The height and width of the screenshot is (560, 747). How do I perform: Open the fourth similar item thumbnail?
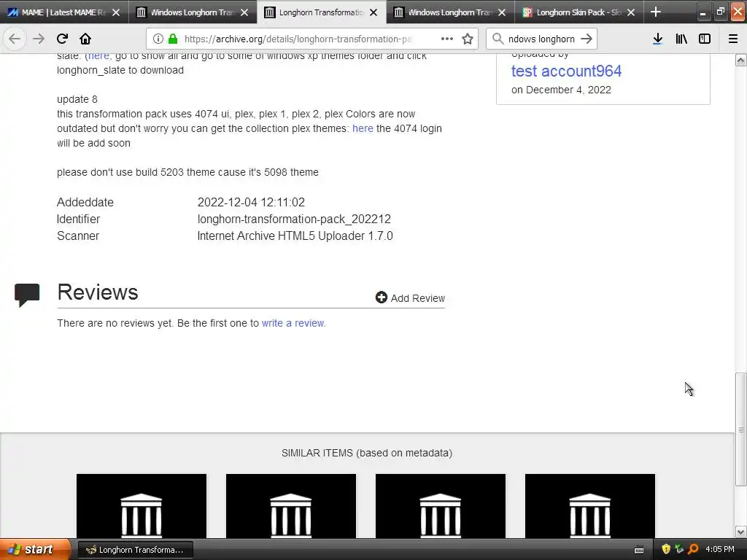pos(590,506)
